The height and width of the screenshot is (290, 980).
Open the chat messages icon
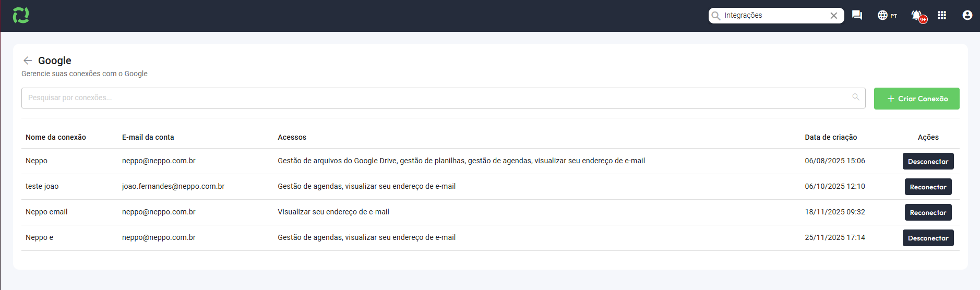tap(857, 15)
